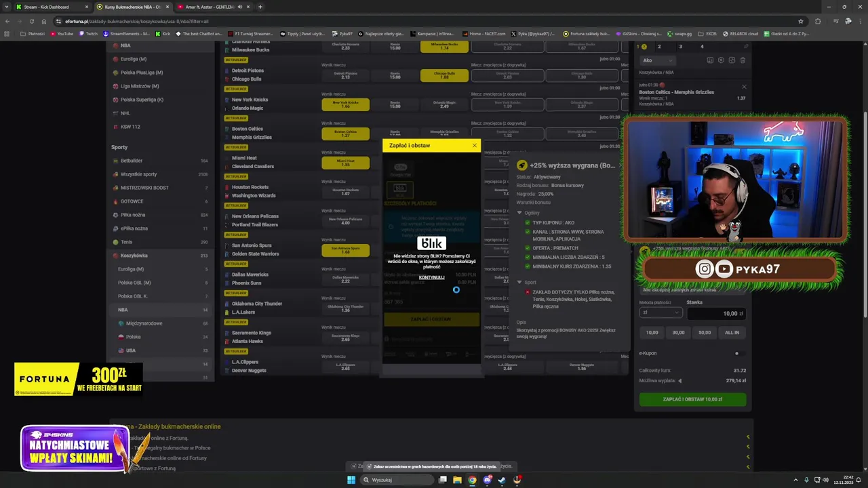Click the bet slip share/expand icon
The image size is (868, 488).
[x=732, y=60]
